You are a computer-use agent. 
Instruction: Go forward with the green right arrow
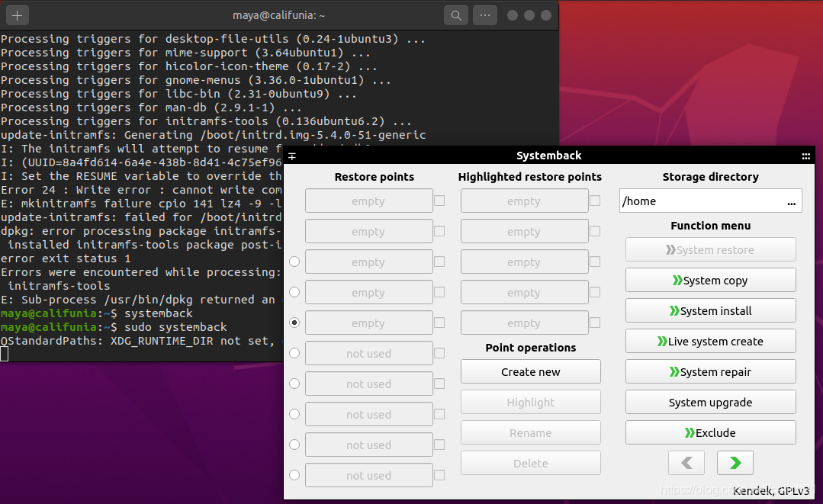tap(735, 463)
